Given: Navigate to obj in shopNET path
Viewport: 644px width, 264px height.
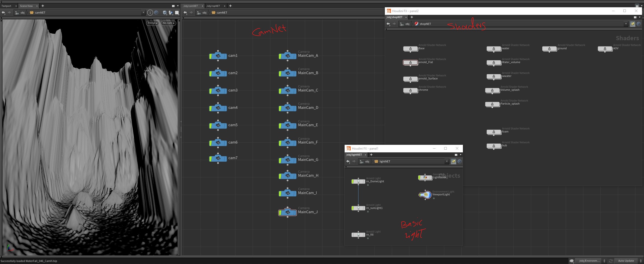Looking at the screenshot, I should pyautogui.click(x=405, y=24).
